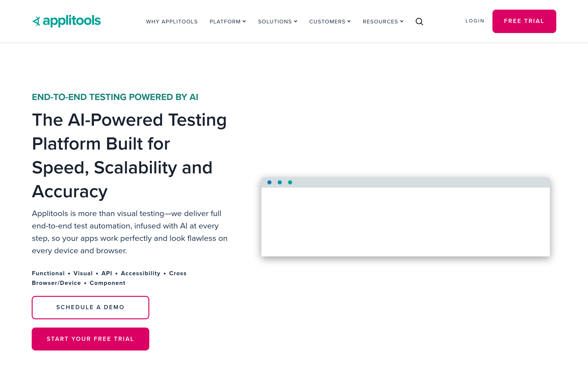This screenshot has width=588, height=367.
Task: Click Start Your Free Trial
Action: [x=90, y=339]
